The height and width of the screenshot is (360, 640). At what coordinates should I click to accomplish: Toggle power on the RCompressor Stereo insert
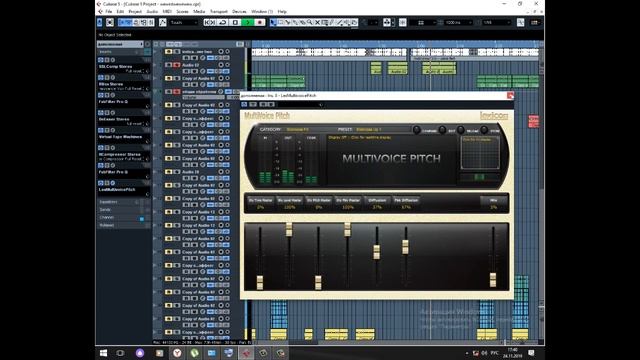101,148
